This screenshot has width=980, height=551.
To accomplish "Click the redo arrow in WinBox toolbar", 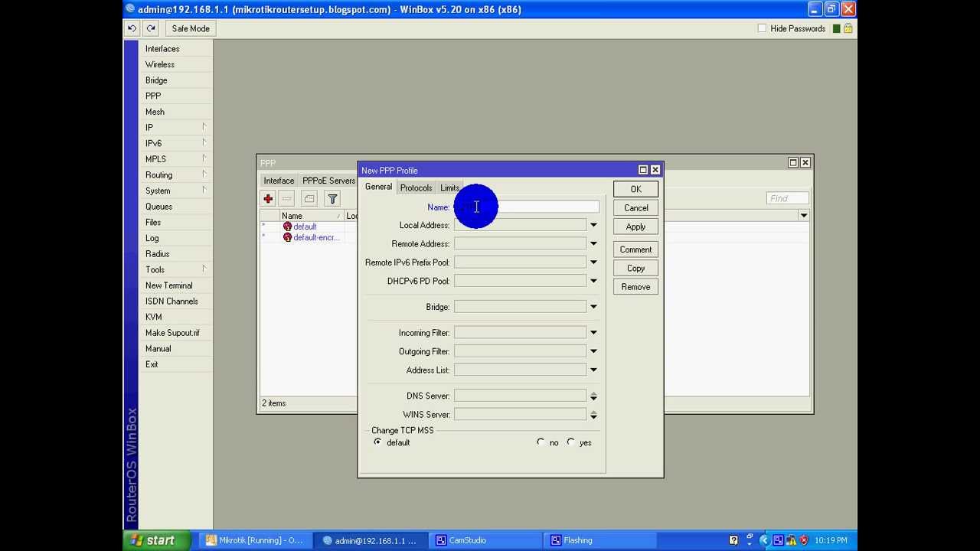I will (x=151, y=28).
